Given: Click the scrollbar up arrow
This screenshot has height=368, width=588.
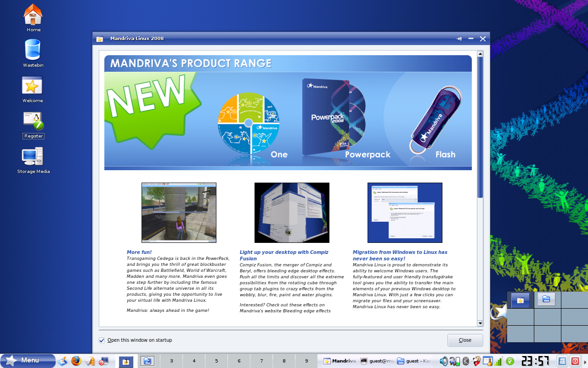Looking at the screenshot, I should point(481,54).
